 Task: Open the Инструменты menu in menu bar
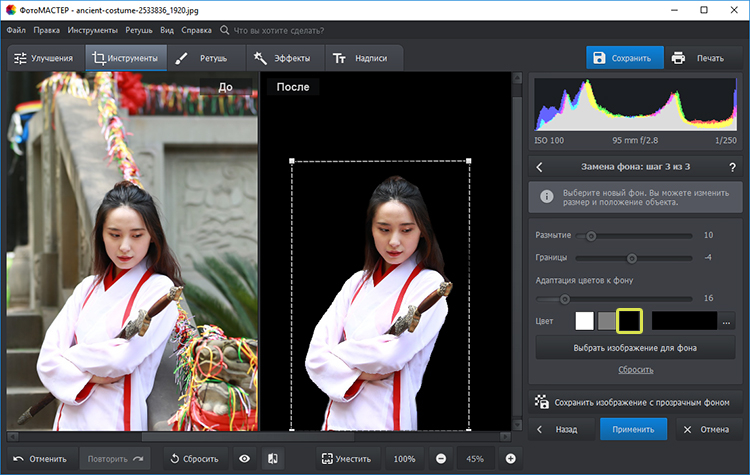92,30
